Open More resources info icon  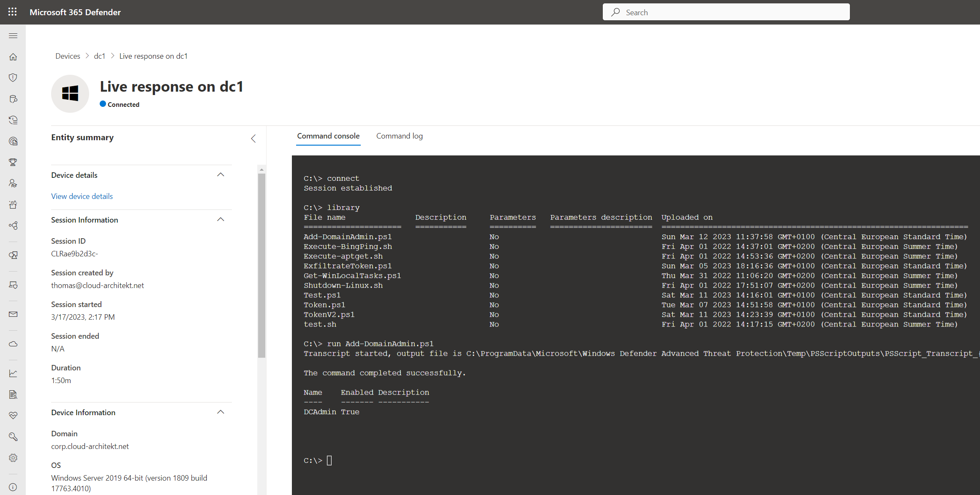coord(13,487)
